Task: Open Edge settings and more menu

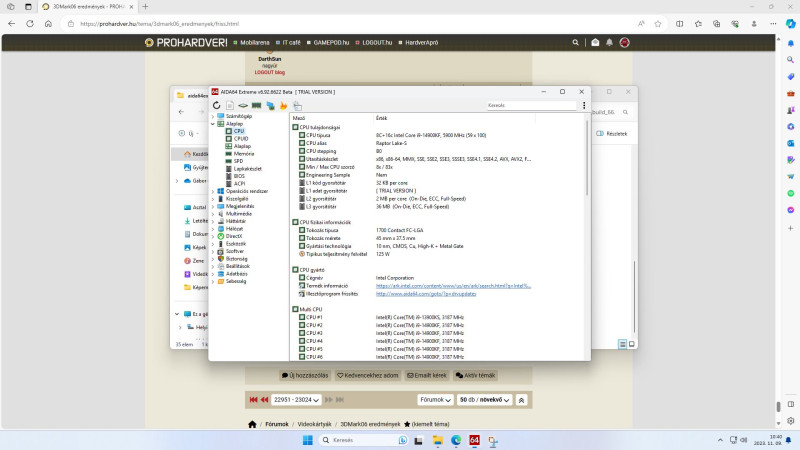Action: pyautogui.click(x=773, y=23)
